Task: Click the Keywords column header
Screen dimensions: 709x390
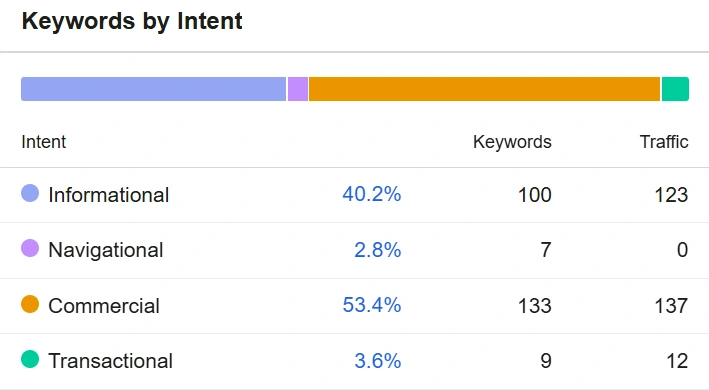Action: point(512,142)
